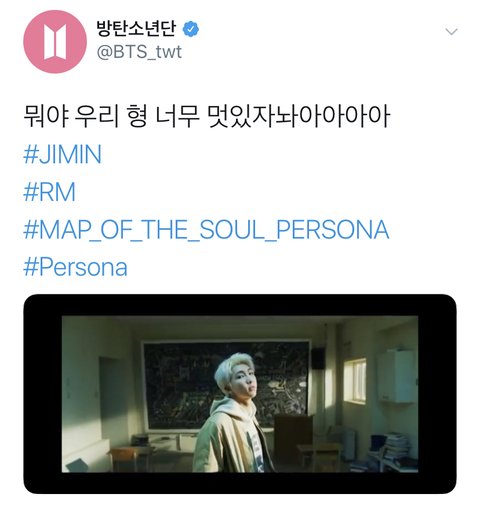Click the wall speaker above the chalkboard corner

pyautogui.click(x=319, y=358)
